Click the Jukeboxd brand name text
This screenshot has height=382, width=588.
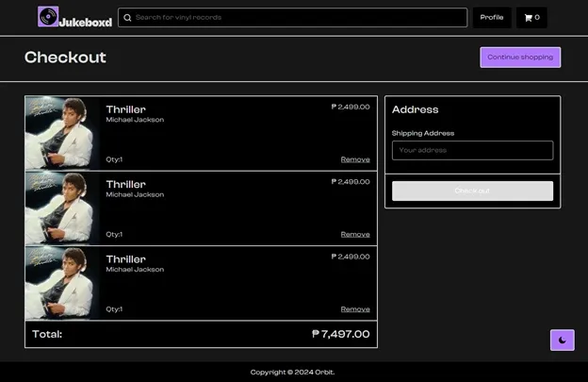click(x=86, y=22)
